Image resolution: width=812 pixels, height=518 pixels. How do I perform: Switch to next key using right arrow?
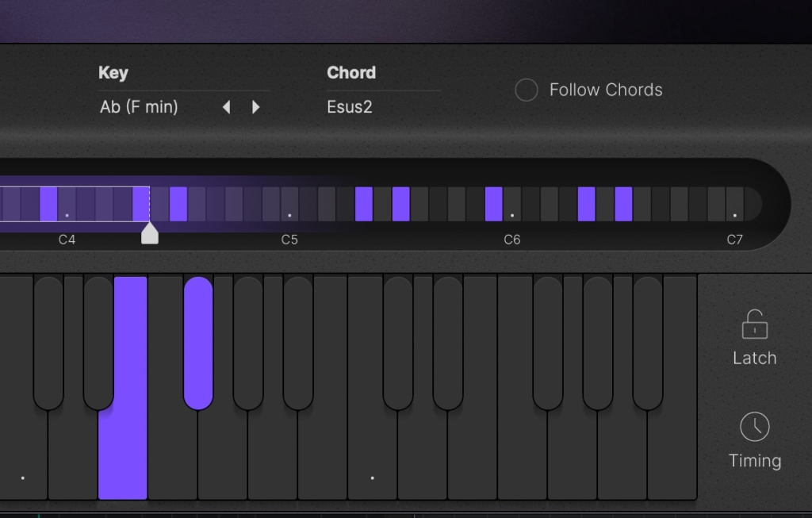(255, 107)
